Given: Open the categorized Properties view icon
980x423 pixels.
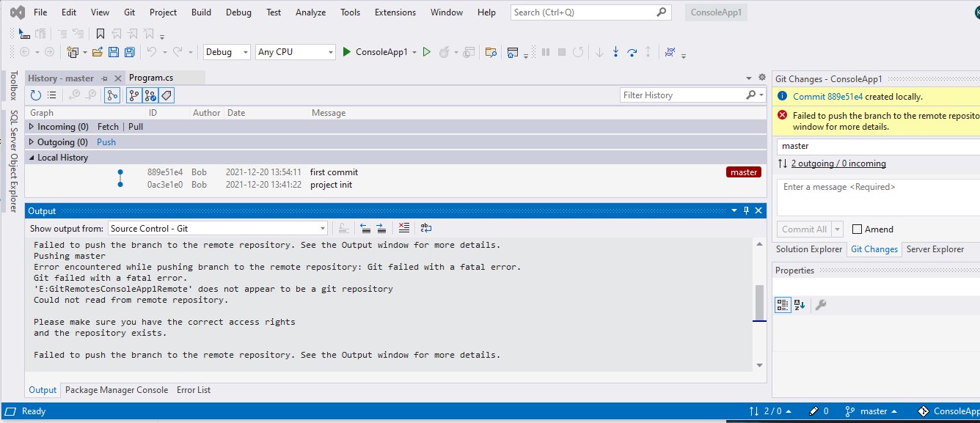Looking at the screenshot, I should coord(783,305).
